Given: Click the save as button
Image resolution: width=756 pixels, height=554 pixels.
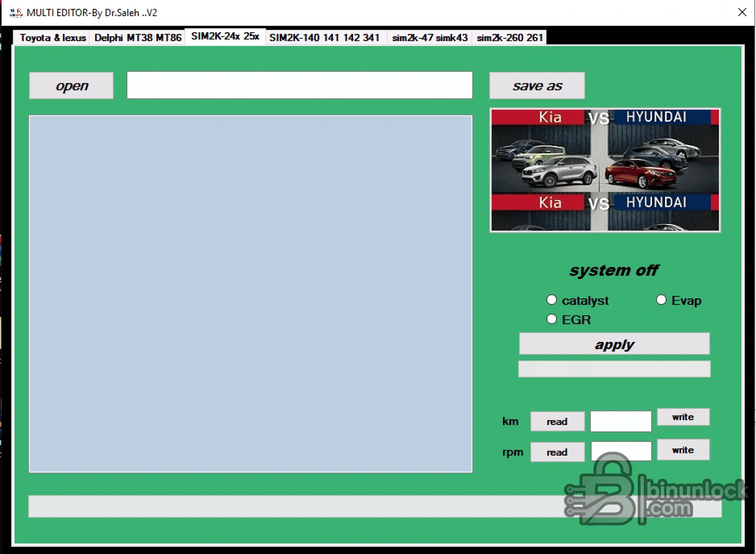Looking at the screenshot, I should (537, 85).
